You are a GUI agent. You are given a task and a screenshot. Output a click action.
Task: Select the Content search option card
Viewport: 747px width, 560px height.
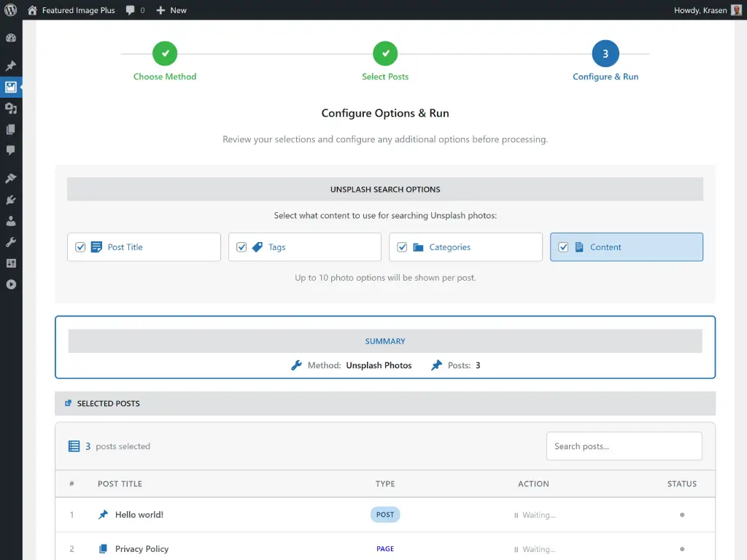coord(626,247)
